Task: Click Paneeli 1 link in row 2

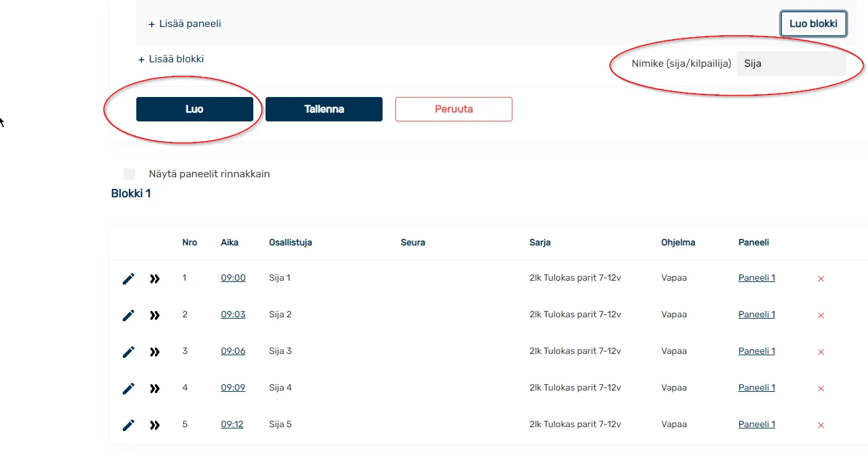Action: pyautogui.click(x=757, y=315)
